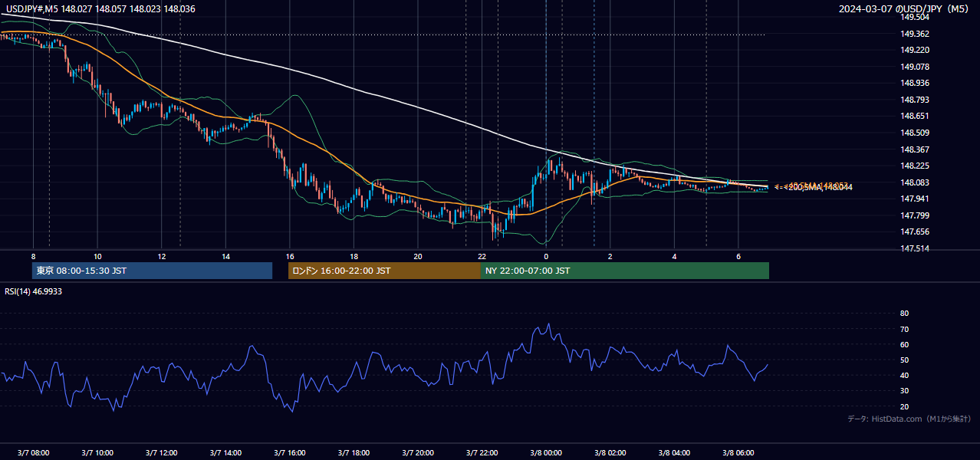Click the hour 8 label under the price chart
Image resolution: width=980 pixels, height=460 pixels.
point(33,256)
